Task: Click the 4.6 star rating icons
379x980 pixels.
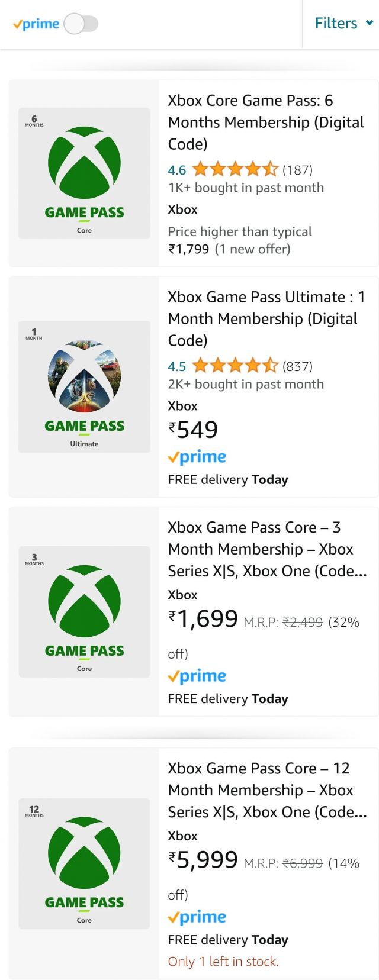Action: [x=235, y=170]
